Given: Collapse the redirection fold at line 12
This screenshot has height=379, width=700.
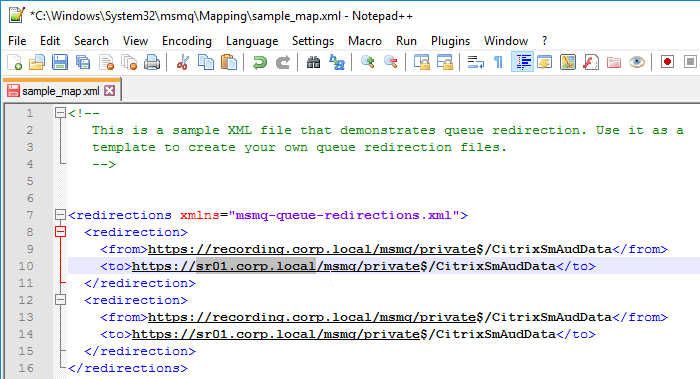Looking at the screenshot, I should [x=60, y=300].
